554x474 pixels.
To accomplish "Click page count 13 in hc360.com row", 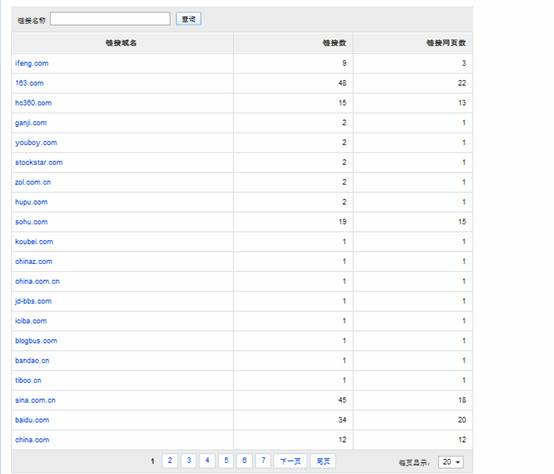I will pos(462,103).
